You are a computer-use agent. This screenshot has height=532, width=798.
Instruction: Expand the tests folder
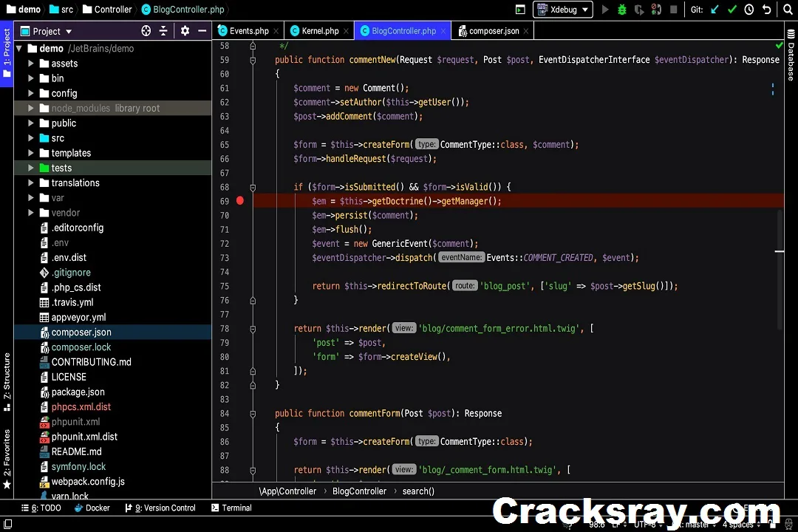click(x=30, y=168)
